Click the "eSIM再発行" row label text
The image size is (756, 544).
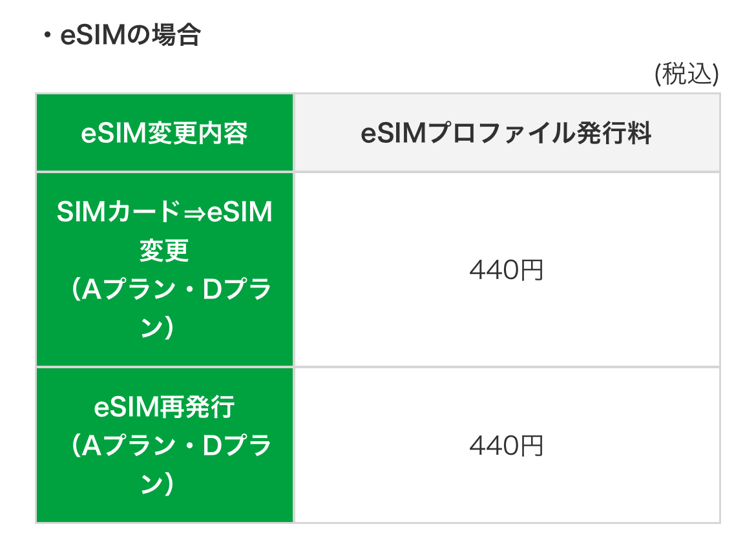point(164,407)
